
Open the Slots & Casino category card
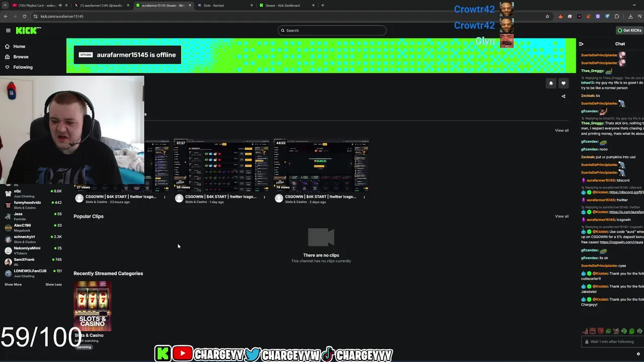click(93, 306)
